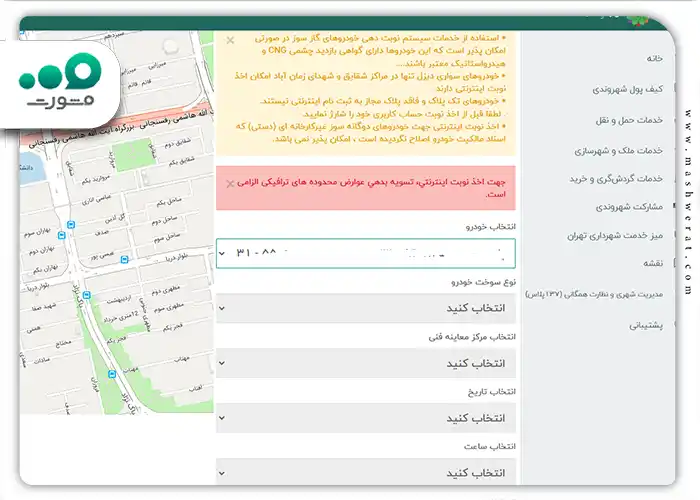Screen dimensions: 700x500
Task: Open the انتخاب تاریخ date dropdown
Action: click(366, 418)
